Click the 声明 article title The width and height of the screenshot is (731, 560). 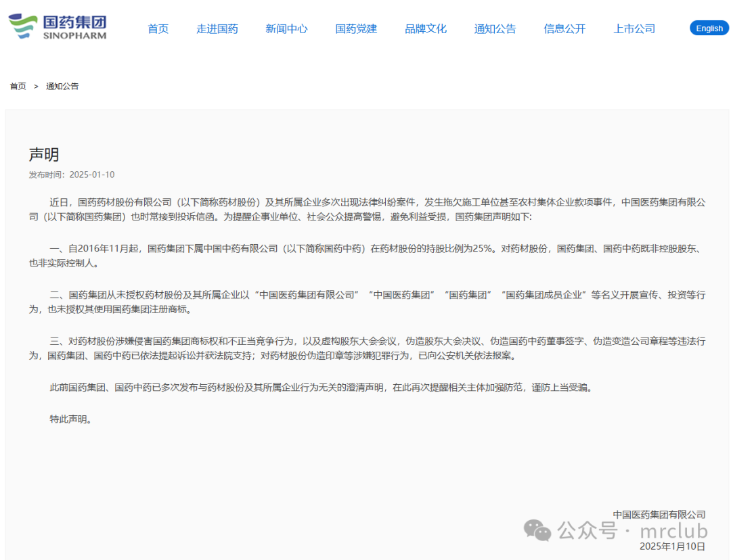click(x=44, y=155)
